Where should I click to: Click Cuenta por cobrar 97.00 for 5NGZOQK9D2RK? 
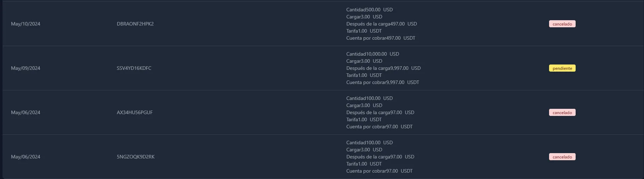pyautogui.click(x=379, y=171)
